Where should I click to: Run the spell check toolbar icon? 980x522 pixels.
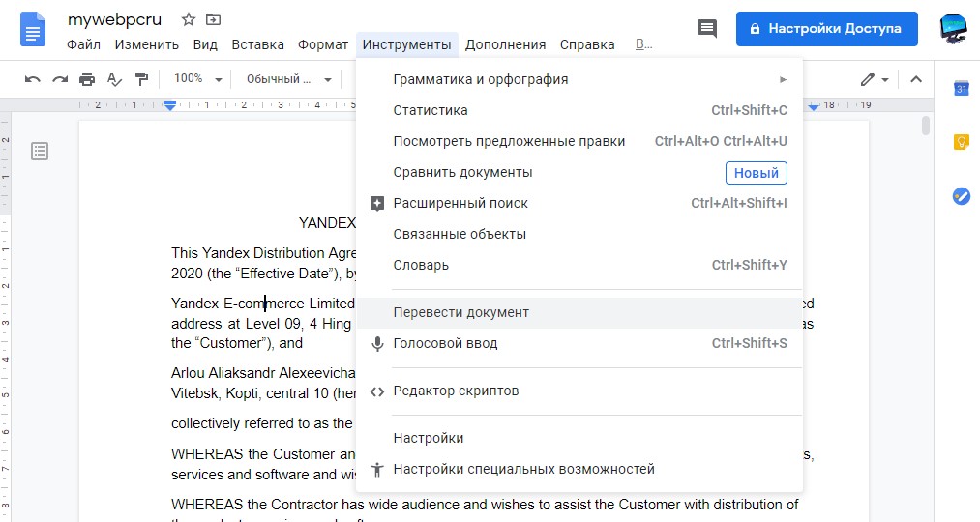pos(114,79)
